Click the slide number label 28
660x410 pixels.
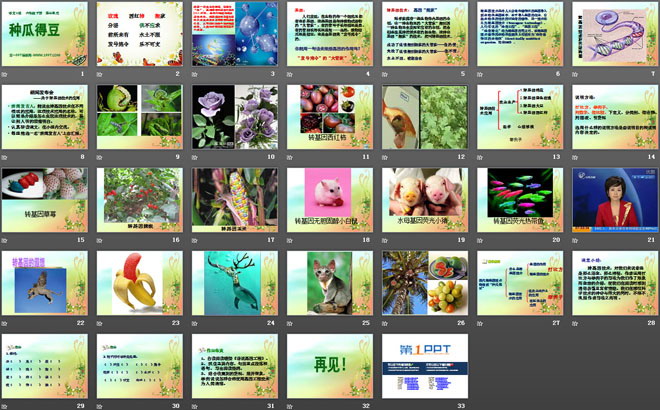pyautogui.click(x=652, y=323)
